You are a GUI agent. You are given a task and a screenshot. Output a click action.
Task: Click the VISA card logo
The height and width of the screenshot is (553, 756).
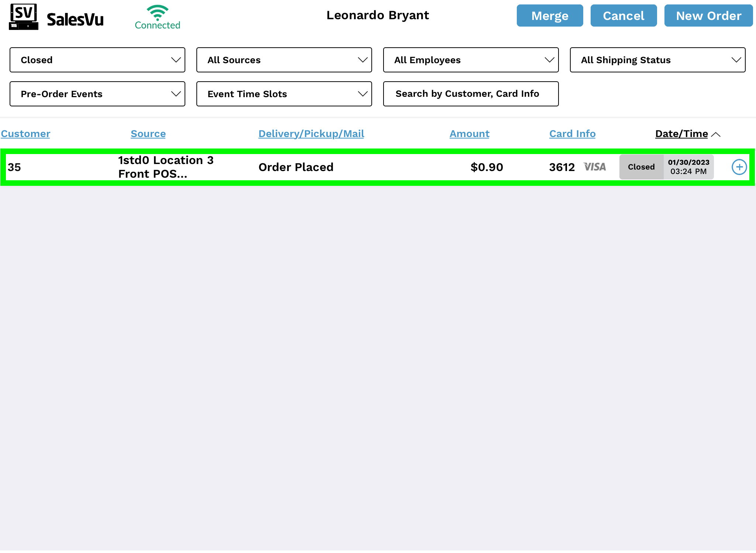tap(595, 167)
